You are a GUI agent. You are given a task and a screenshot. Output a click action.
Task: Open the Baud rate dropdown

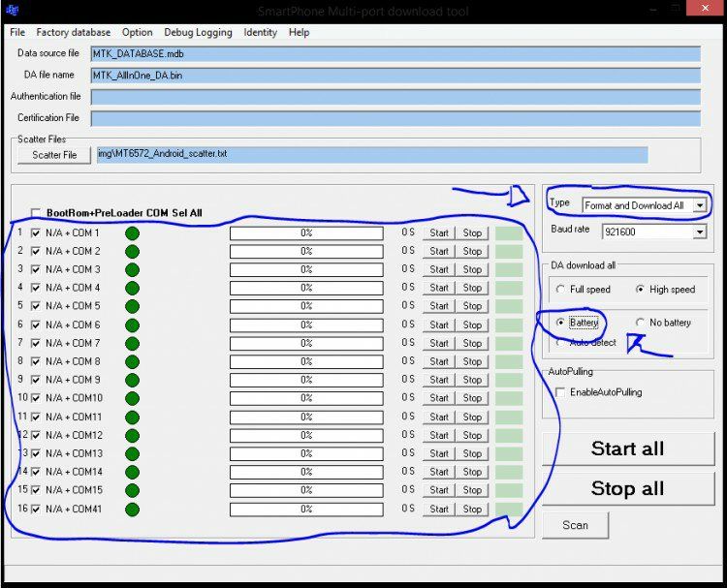700,232
